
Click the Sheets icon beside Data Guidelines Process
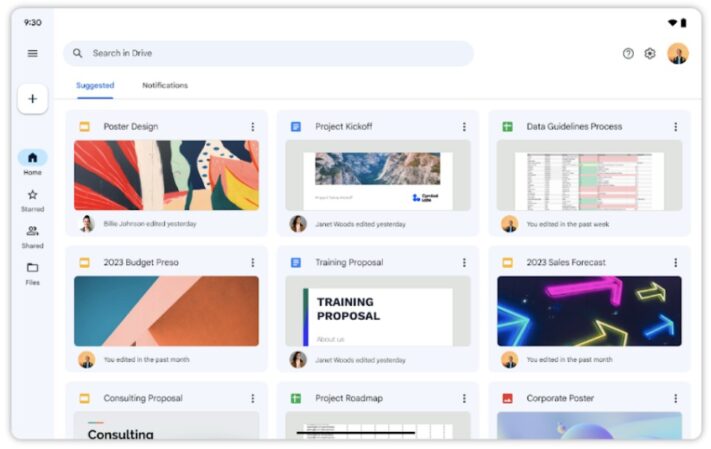(x=507, y=127)
